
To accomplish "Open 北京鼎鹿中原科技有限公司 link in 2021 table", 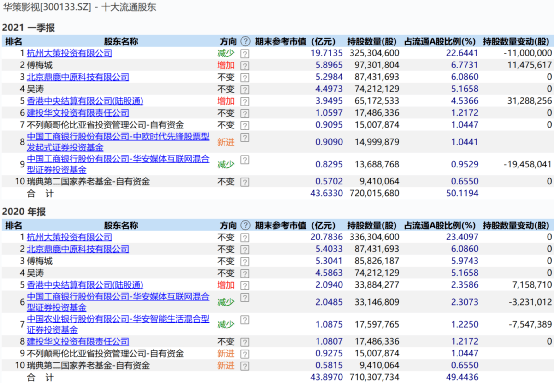I will click(78, 77).
